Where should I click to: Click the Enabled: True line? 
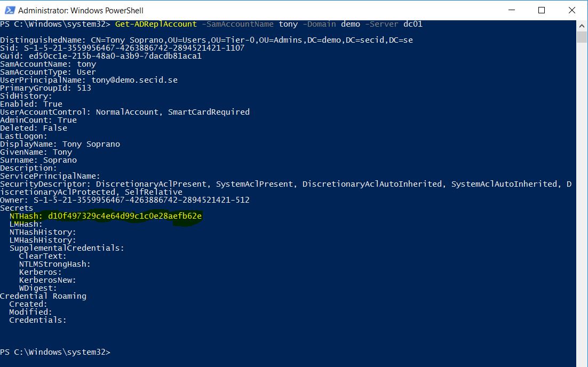pyautogui.click(x=31, y=104)
